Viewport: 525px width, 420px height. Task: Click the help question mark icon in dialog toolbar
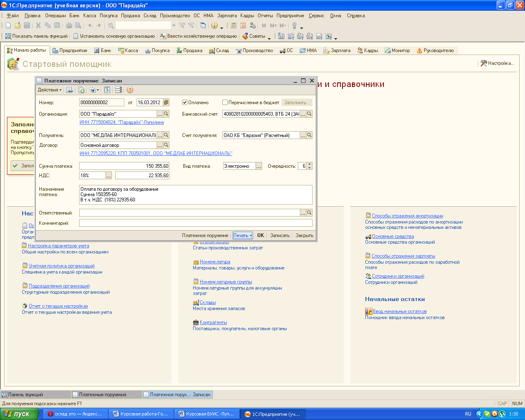(x=130, y=90)
